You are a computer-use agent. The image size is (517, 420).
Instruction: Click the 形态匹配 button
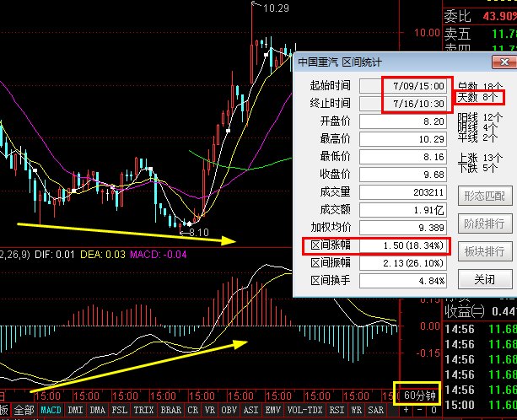pos(484,196)
